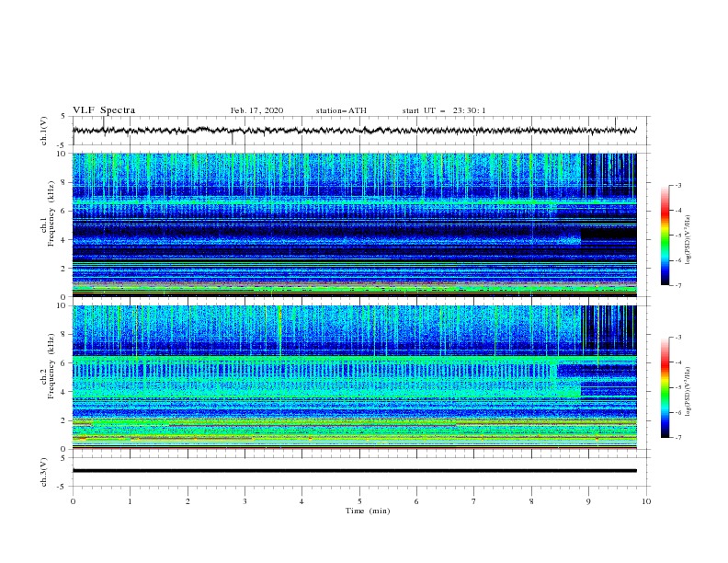
Task: Click the "-7" value on the lower colorbar
Action: [677, 438]
